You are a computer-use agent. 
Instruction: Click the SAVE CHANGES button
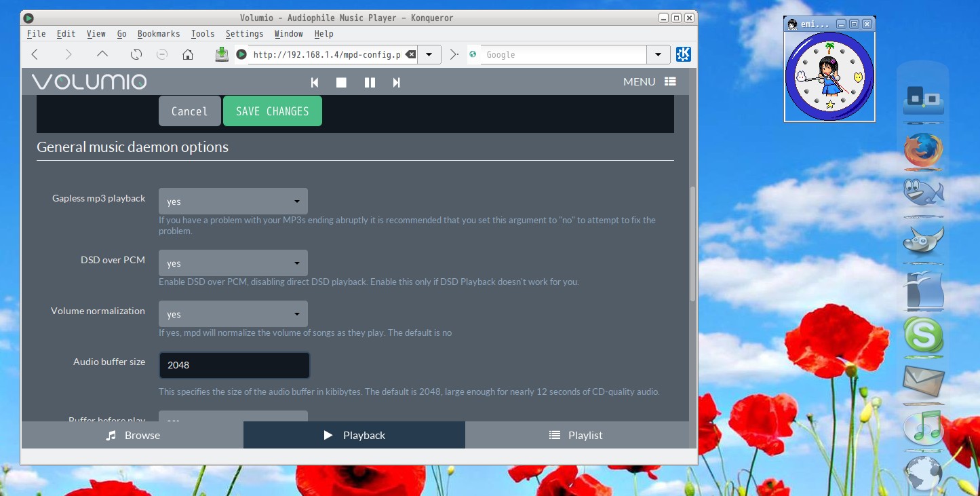click(x=272, y=111)
